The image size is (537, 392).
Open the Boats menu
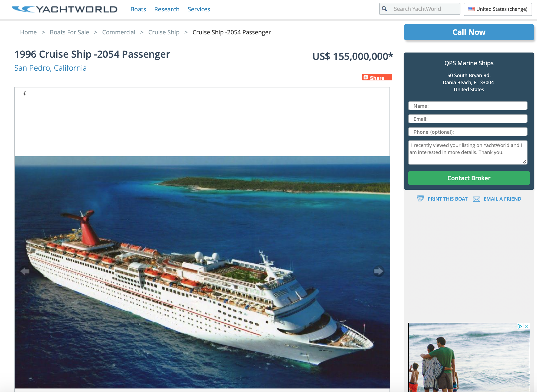(x=138, y=9)
